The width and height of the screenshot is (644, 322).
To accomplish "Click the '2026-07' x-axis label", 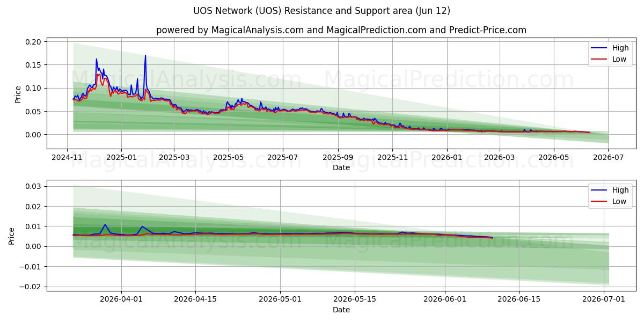I will [609, 158].
